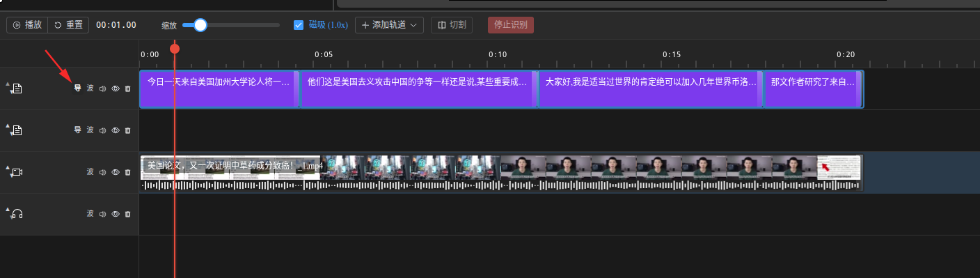Click the 重置 reset button
980x278 pixels.
coord(68,25)
